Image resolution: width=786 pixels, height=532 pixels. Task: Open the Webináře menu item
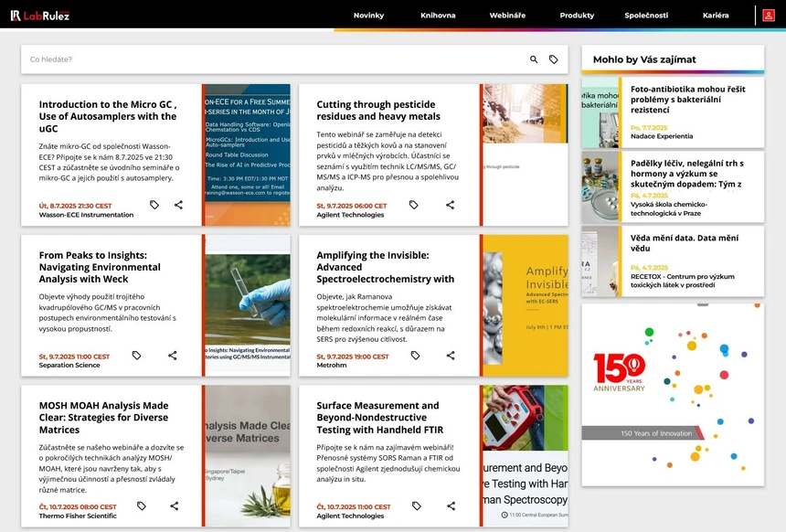(x=507, y=15)
